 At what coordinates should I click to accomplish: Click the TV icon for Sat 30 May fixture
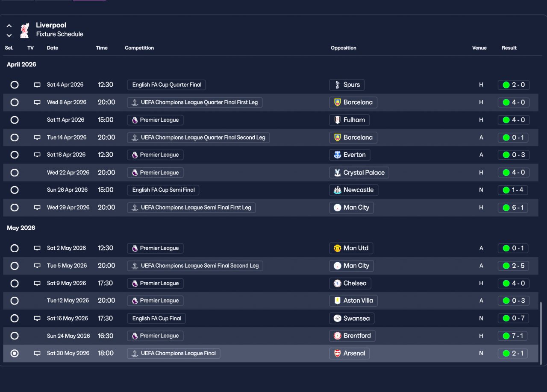[x=37, y=354]
